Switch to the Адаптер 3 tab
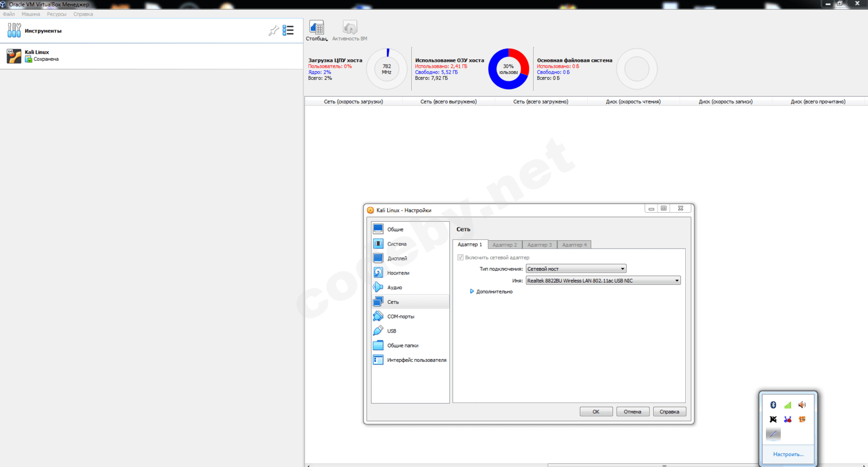This screenshot has height=467, width=868. (x=539, y=245)
